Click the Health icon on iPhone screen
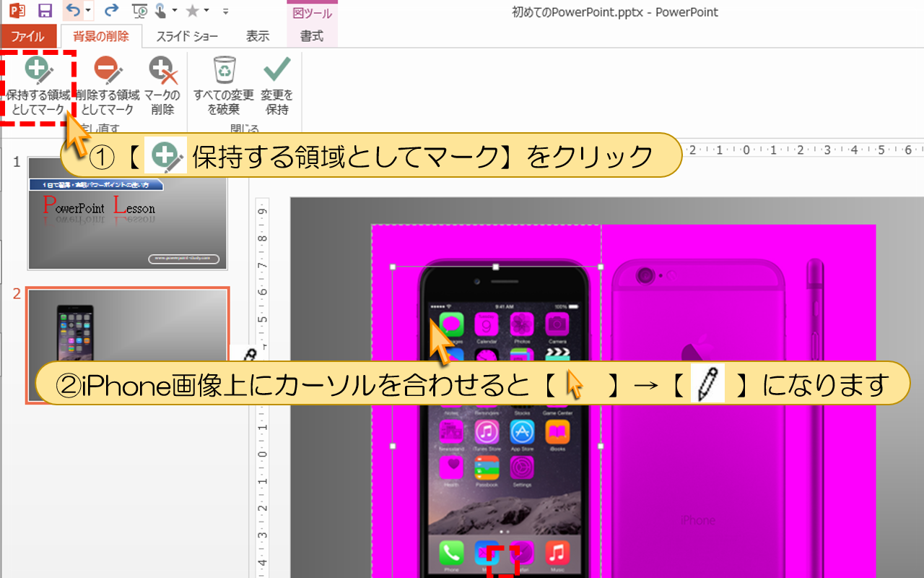 pos(451,467)
